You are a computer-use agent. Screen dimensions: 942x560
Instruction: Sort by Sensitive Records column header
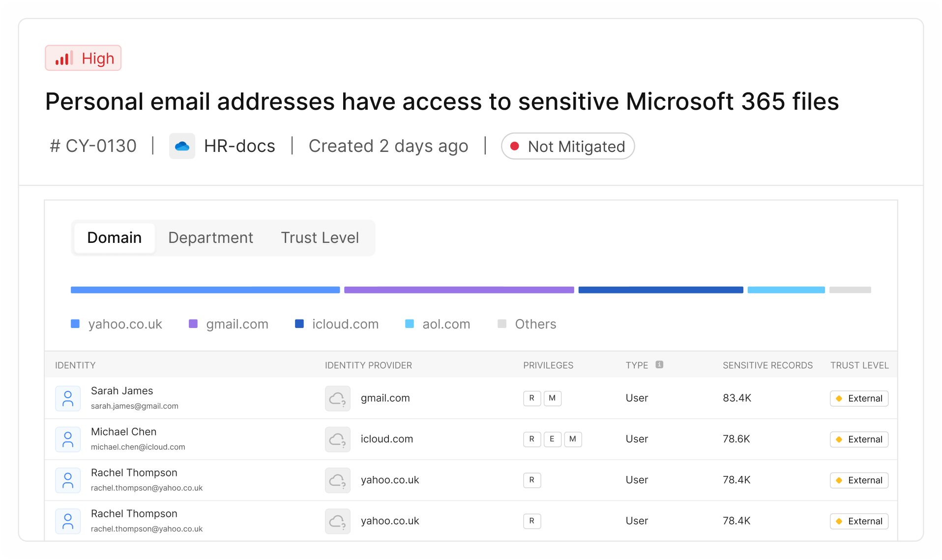tap(767, 365)
